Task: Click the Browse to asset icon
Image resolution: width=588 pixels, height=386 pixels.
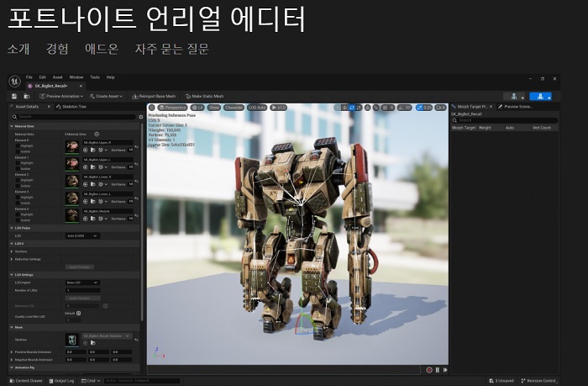Action: [27, 97]
